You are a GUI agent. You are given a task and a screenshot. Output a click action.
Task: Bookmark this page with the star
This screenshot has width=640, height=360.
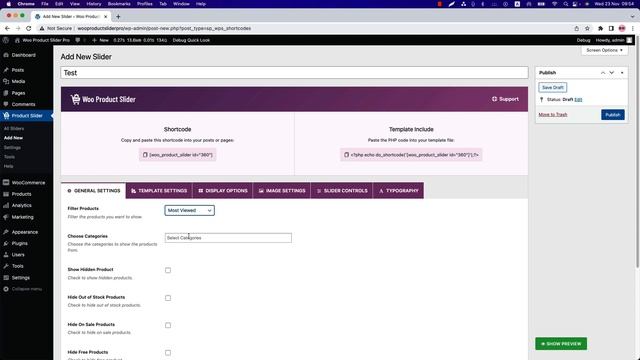(x=587, y=29)
